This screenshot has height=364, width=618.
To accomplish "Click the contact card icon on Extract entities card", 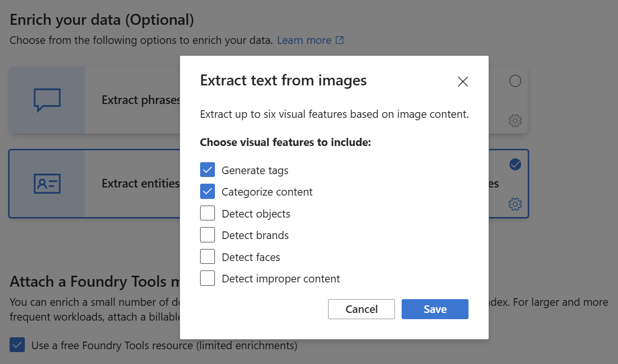I will [x=47, y=184].
